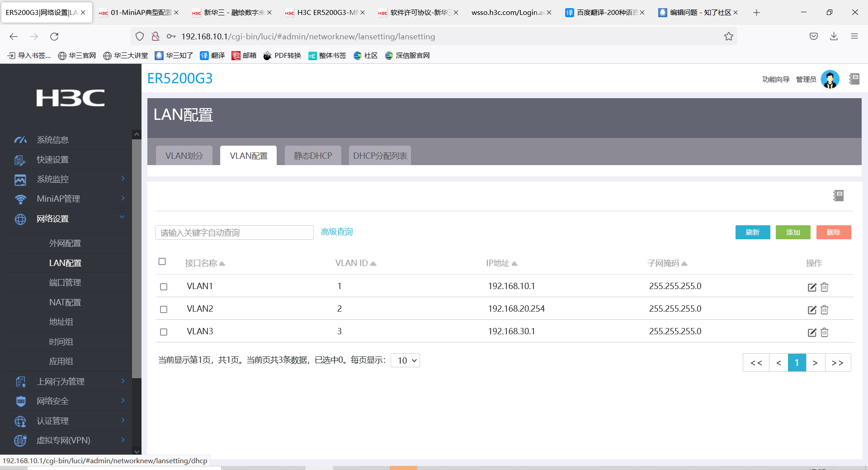868x470 pixels.
Task: Click the edit icon for VLAN1
Action: pos(812,287)
